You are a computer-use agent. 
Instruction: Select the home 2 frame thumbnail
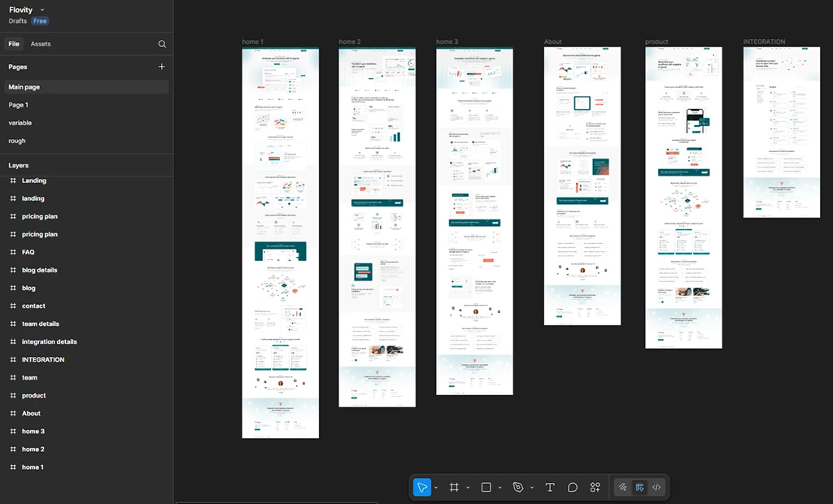coord(377,228)
